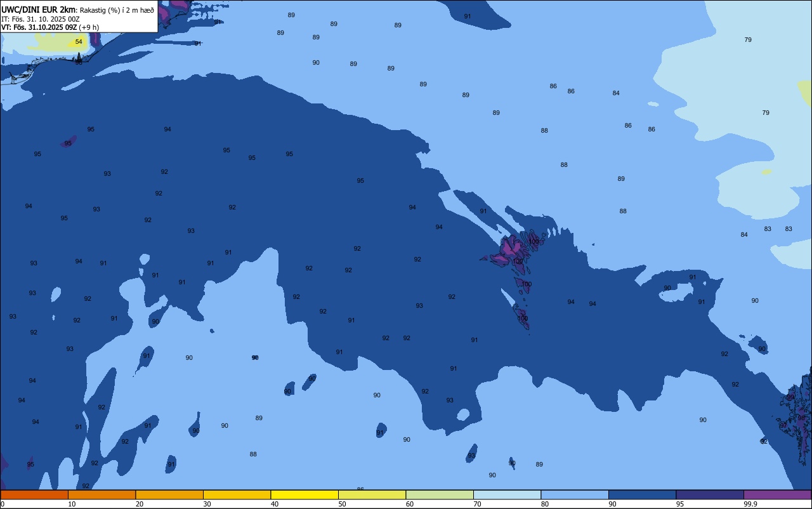Click the legend tick label 50

pyautogui.click(x=342, y=504)
